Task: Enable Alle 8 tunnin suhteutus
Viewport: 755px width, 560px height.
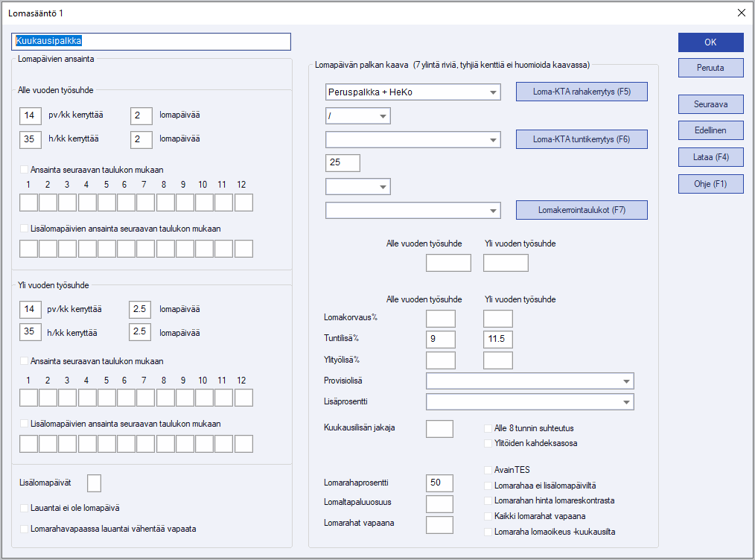Action: (489, 428)
